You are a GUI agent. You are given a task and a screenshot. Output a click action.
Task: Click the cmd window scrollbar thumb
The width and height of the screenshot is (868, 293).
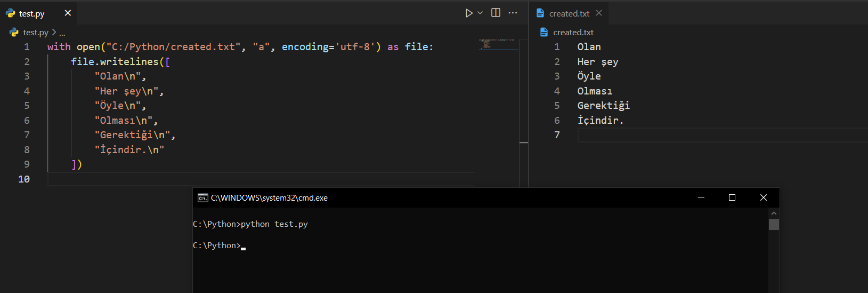(x=774, y=224)
